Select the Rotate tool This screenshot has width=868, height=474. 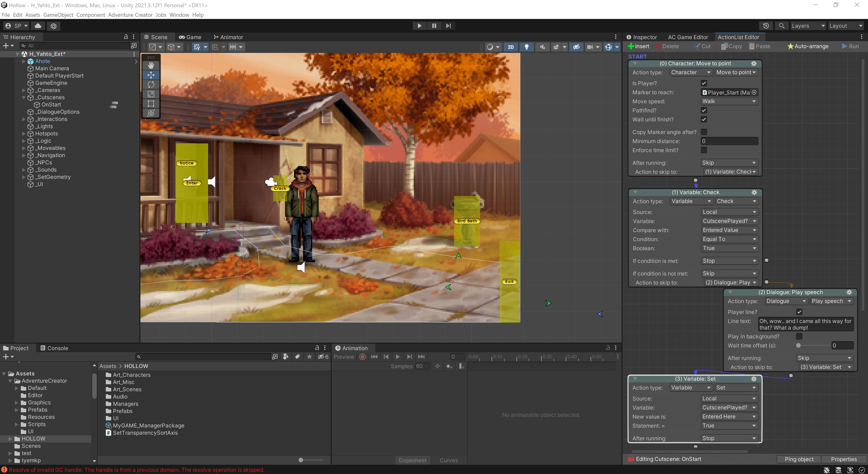pos(151,84)
